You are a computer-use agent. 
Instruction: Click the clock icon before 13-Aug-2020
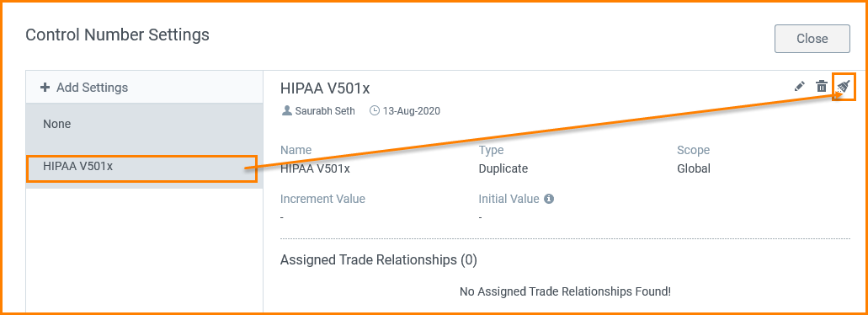[x=374, y=110]
